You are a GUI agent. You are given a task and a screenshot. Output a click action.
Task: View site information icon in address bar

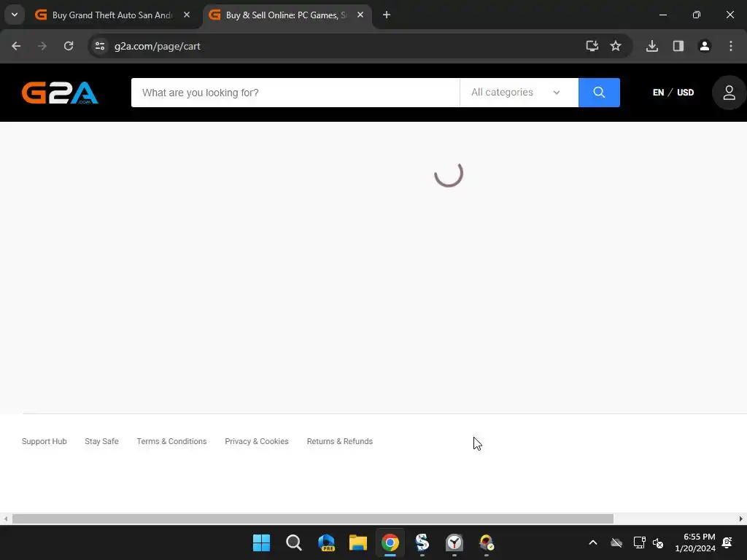(100, 46)
